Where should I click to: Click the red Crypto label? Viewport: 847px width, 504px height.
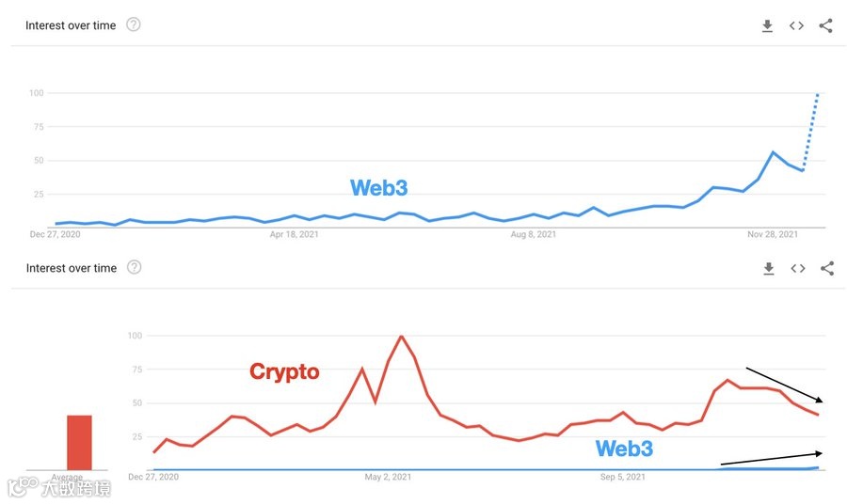(284, 371)
